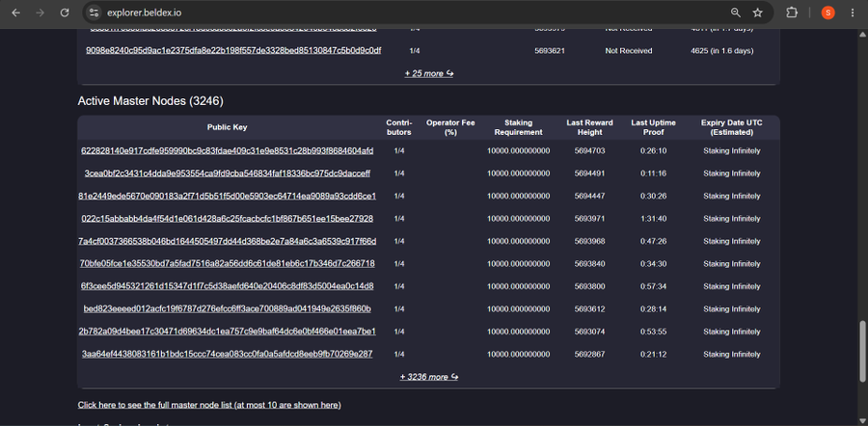Select last reward height 5694447
The image size is (868, 426).
tap(589, 196)
